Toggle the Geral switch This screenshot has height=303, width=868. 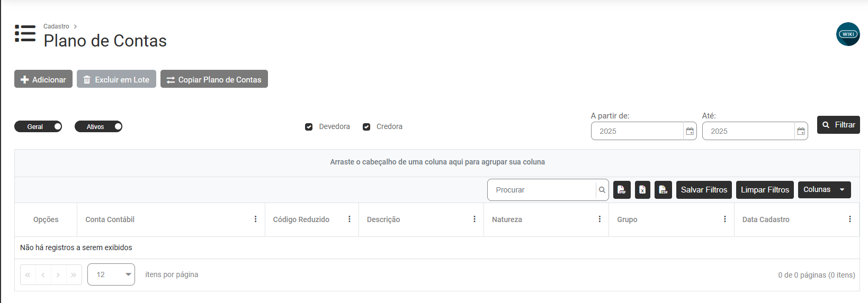click(38, 126)
